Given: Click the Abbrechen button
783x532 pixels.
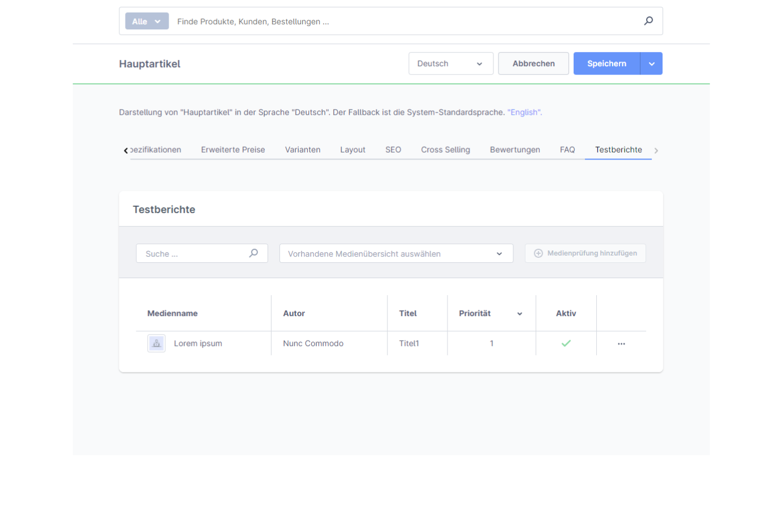Looking at the screenshot, I should click(x=534, y=63).
